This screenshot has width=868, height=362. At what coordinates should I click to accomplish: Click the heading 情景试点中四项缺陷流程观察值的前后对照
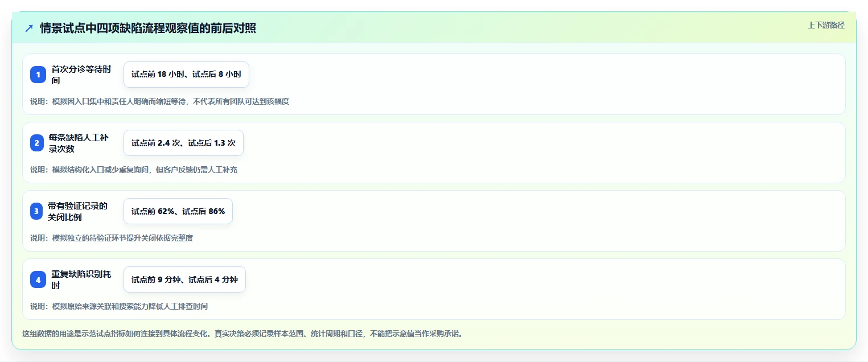pyautogui.click(x=148, y=28)
